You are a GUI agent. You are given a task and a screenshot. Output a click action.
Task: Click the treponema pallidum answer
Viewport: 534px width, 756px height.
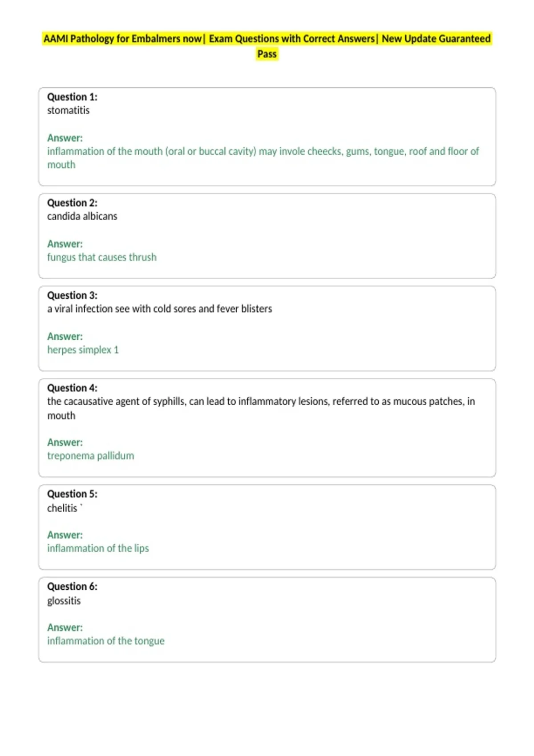coord(90,456)
